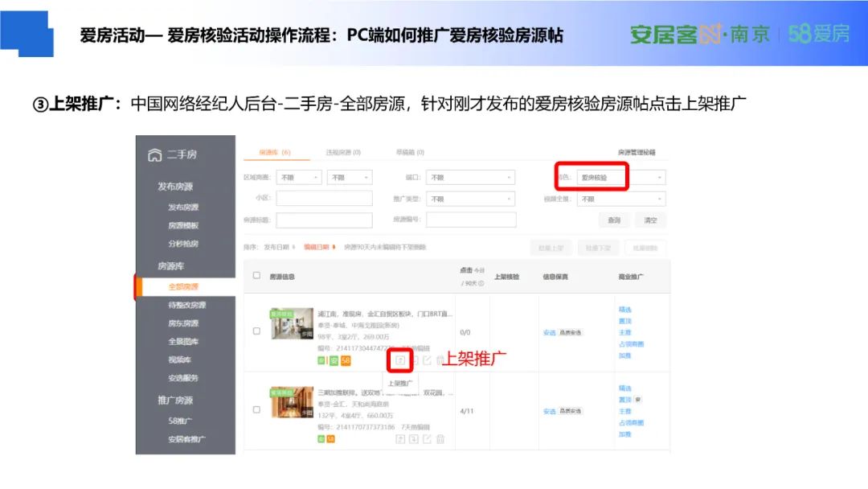Open 分秒抢房 in the sidebar
The image size is (868, 489).
click(x=183, y=244)
